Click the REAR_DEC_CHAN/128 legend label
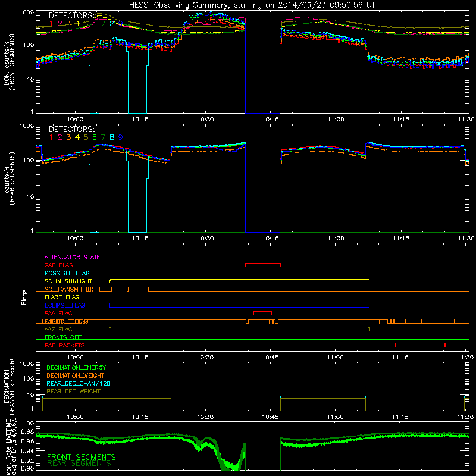476x476 pixels. click(x=79, y=383)
